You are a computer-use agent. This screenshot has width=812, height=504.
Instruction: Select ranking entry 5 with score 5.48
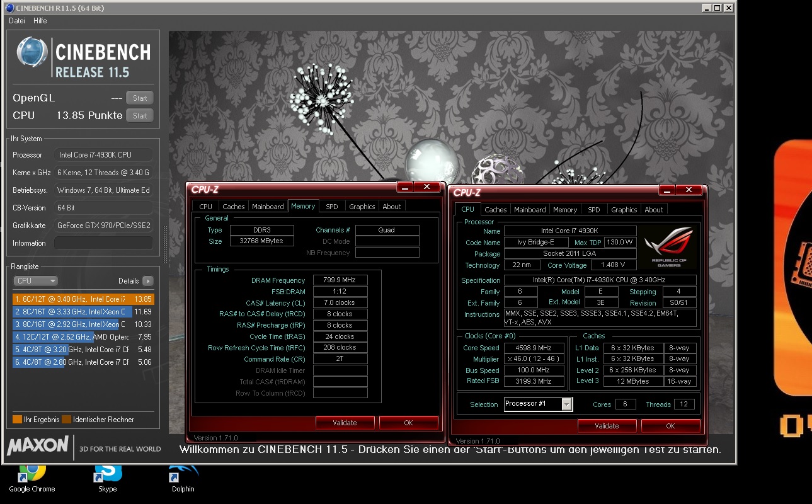click(83, 350)
